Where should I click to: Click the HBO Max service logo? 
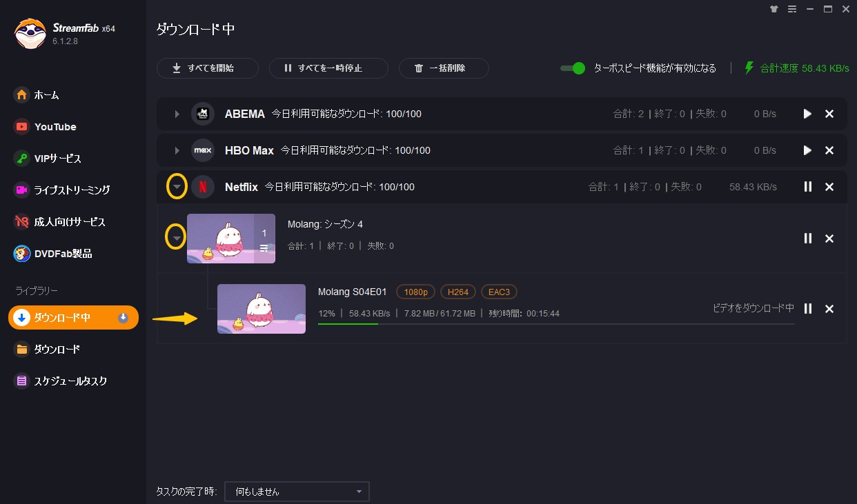click(203, 150)
